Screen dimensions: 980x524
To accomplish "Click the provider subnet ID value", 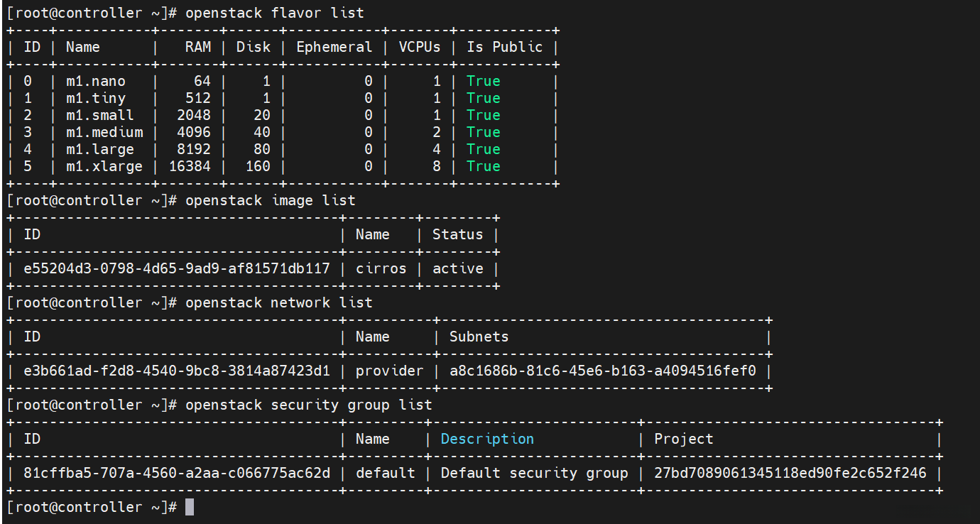I will click(x=603, y=371).
